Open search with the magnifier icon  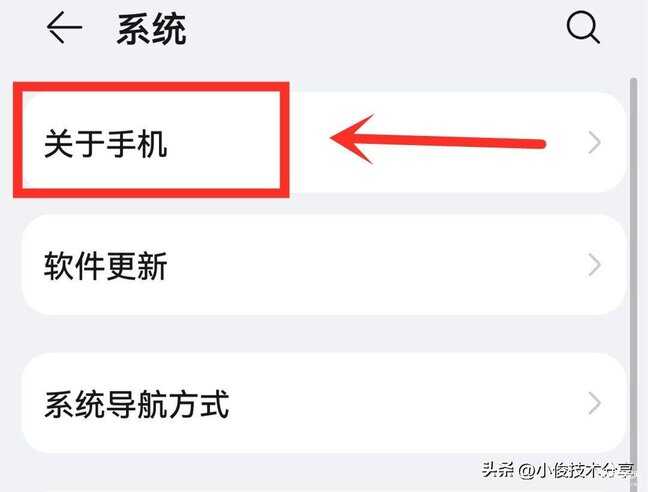583,28
